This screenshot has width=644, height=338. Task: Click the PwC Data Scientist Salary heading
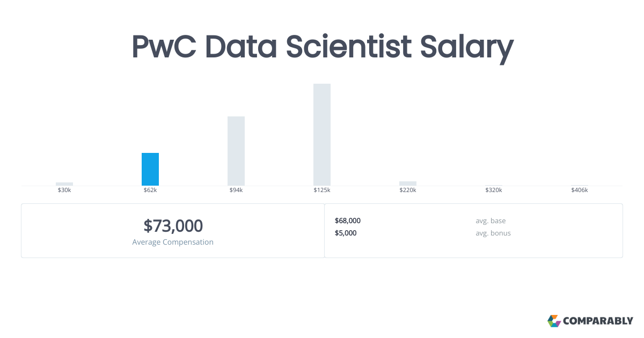(x=323, y=48)
